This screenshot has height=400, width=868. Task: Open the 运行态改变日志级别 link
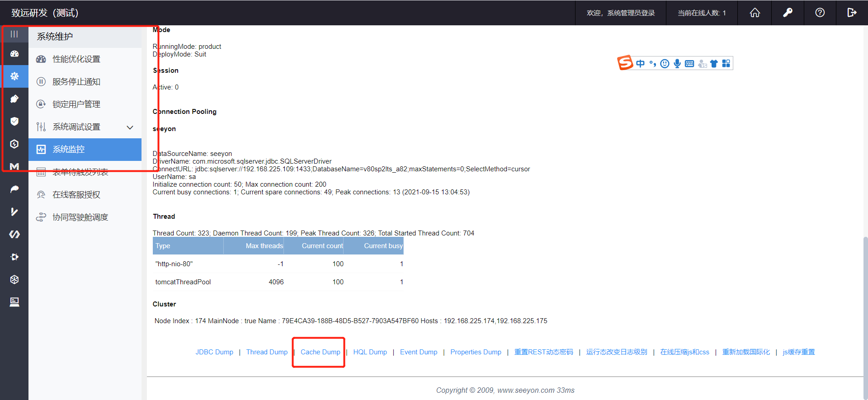coord(617,352)
